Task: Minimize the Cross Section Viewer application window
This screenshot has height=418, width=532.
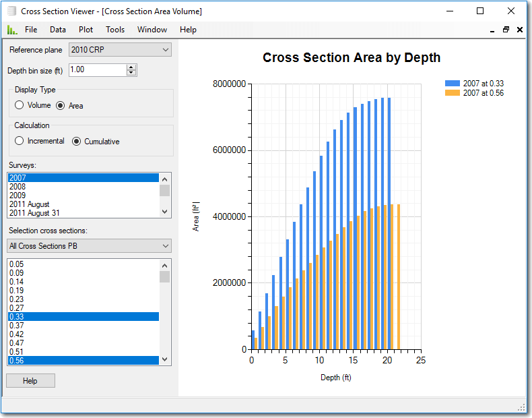Action: [x=450, y=11]
